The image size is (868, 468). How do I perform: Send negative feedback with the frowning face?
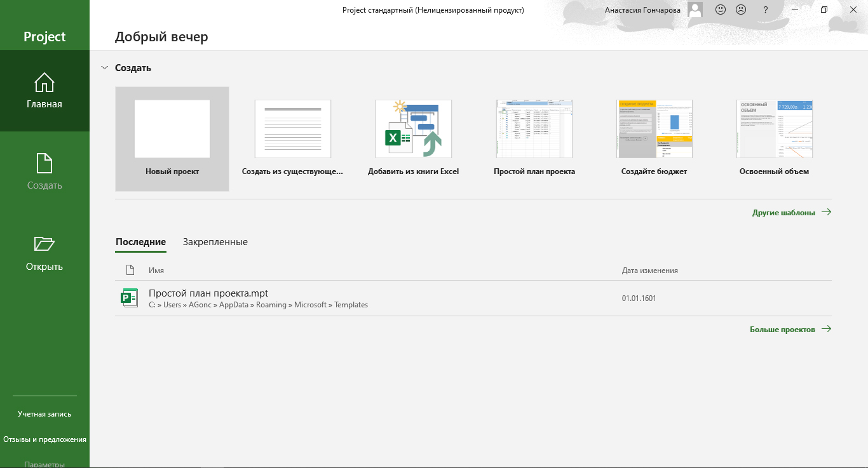coord(741,10)
